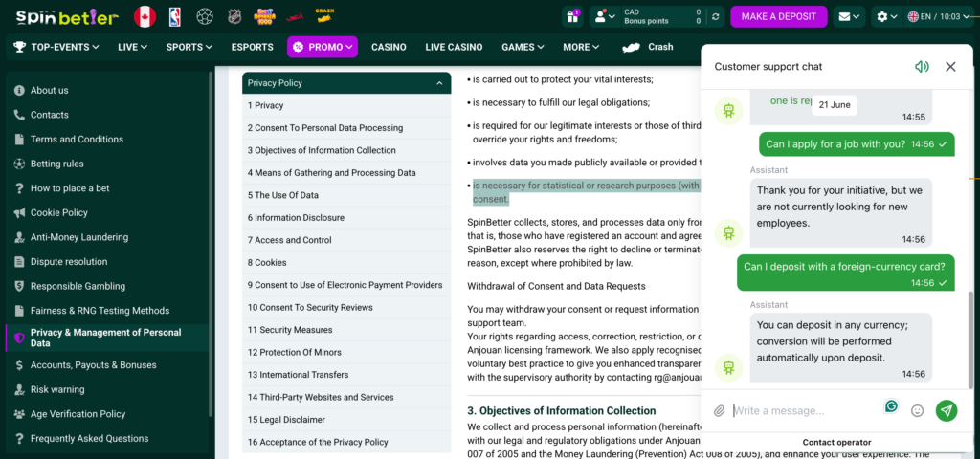Jump to 16 Acceptance of the Privacy Policy
Screen dimensions: 980x459
[346, 442]
